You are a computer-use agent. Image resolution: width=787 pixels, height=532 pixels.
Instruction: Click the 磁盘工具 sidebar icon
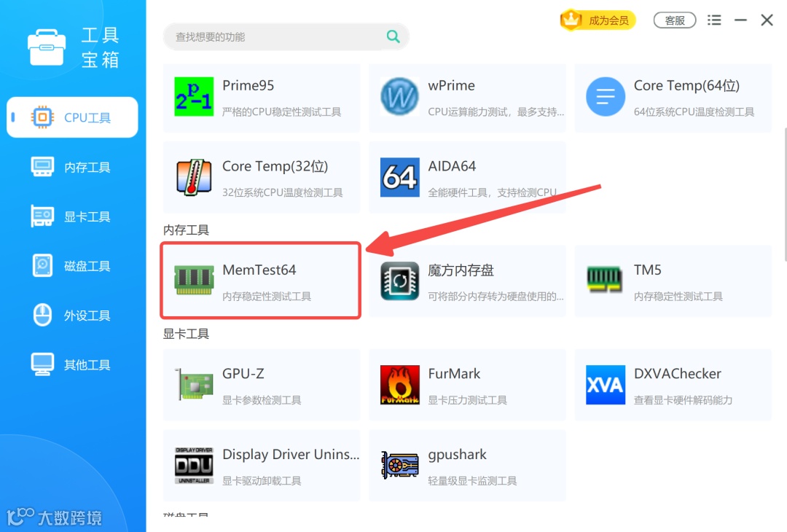pyautogui.click(x=43, y=265)
